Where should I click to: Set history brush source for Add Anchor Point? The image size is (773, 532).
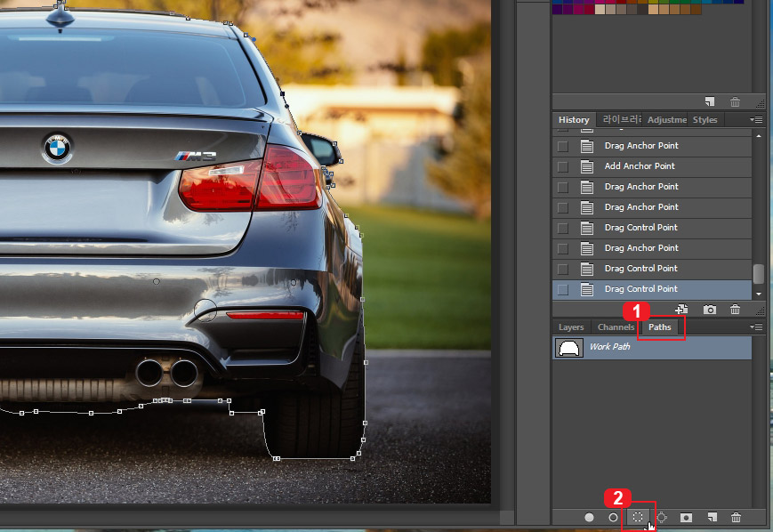click(x=562, y=166)
